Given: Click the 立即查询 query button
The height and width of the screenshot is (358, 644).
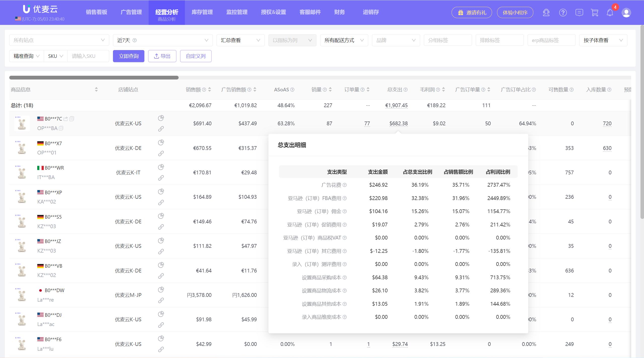Looking at the screenshot, I should (129, 56).
